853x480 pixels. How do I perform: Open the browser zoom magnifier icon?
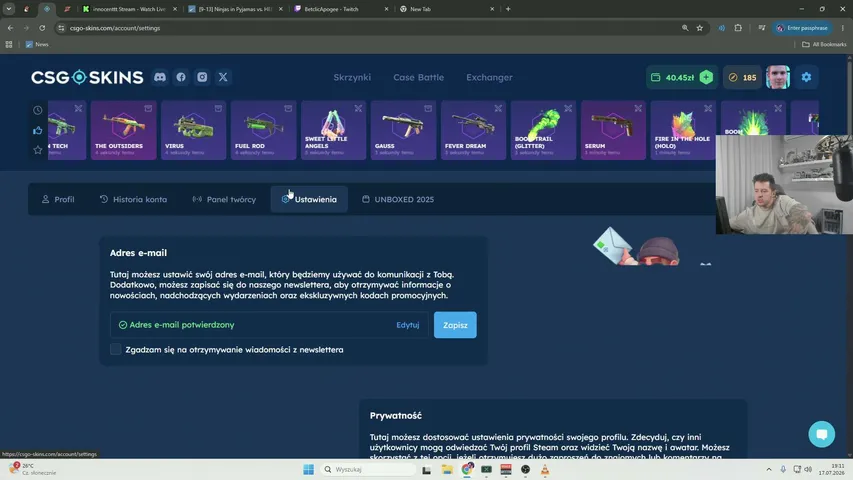pos(685,28)
